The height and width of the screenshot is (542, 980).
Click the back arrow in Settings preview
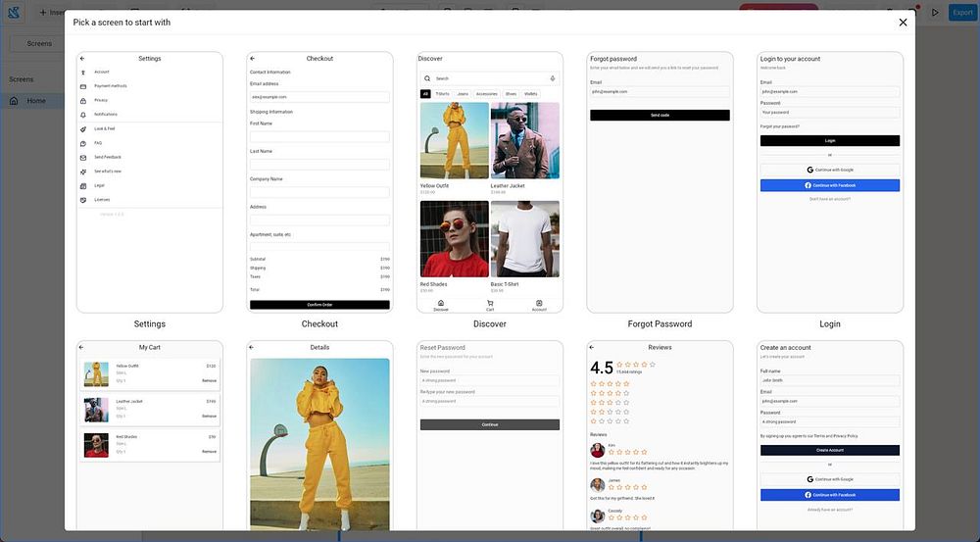(x=82, y=58)
